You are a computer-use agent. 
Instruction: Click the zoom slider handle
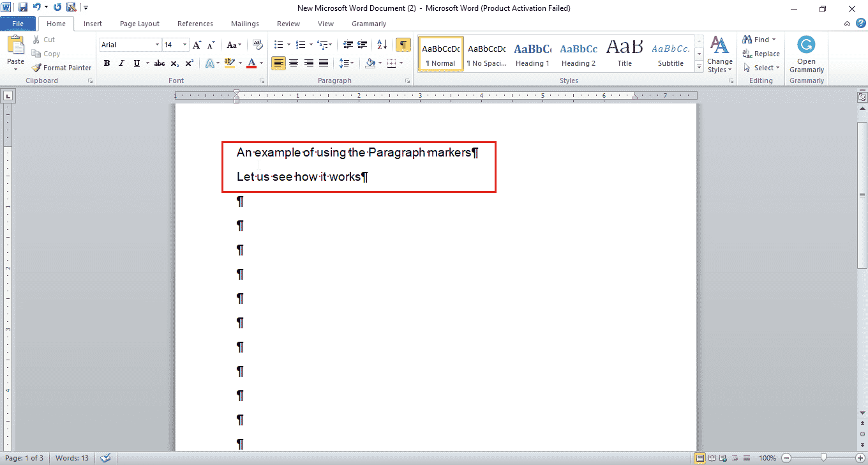[x=823, y=458]
